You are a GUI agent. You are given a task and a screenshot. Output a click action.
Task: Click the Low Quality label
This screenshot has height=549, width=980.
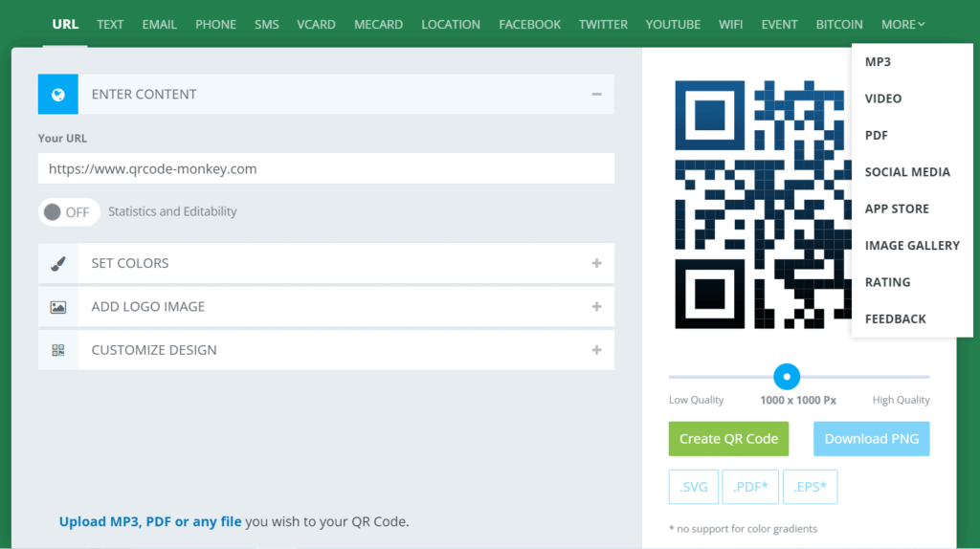coord(697,400)
